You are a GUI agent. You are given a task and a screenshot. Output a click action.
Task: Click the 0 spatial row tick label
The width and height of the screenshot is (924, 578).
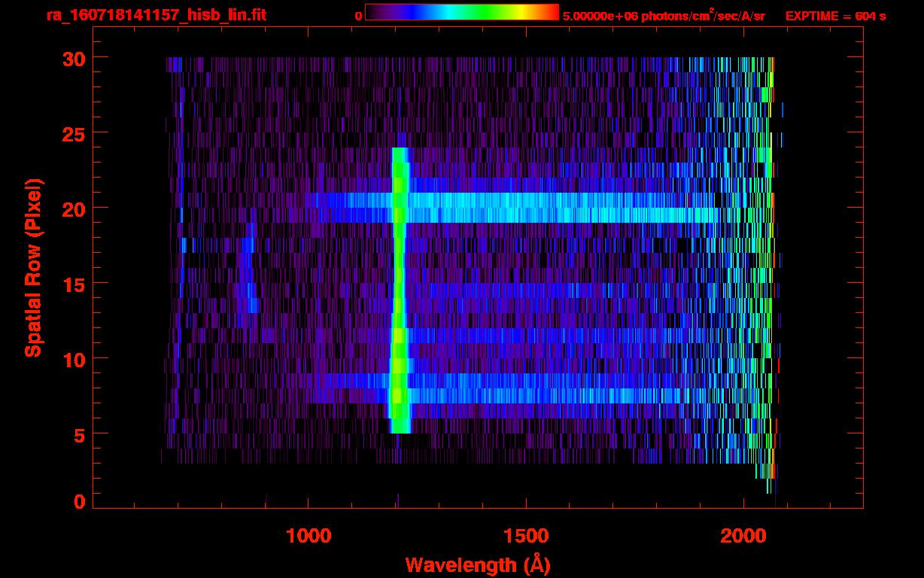(79, 501)
